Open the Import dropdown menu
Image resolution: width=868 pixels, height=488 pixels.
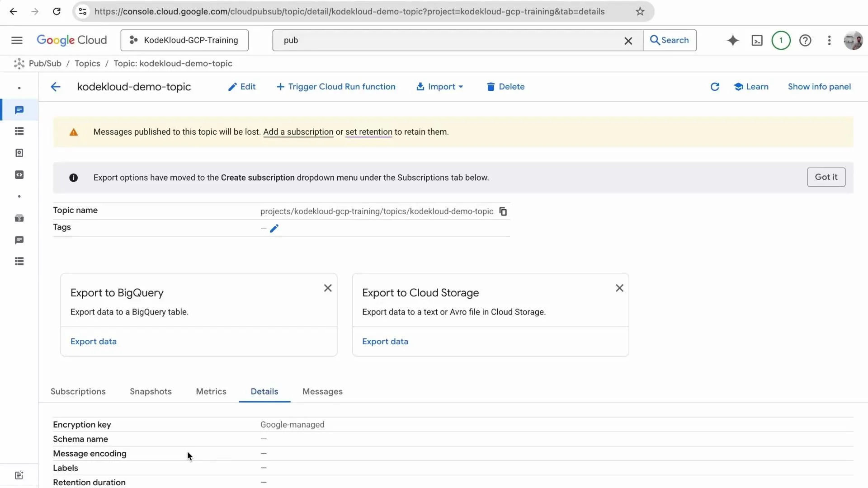[x=440, y=87]
